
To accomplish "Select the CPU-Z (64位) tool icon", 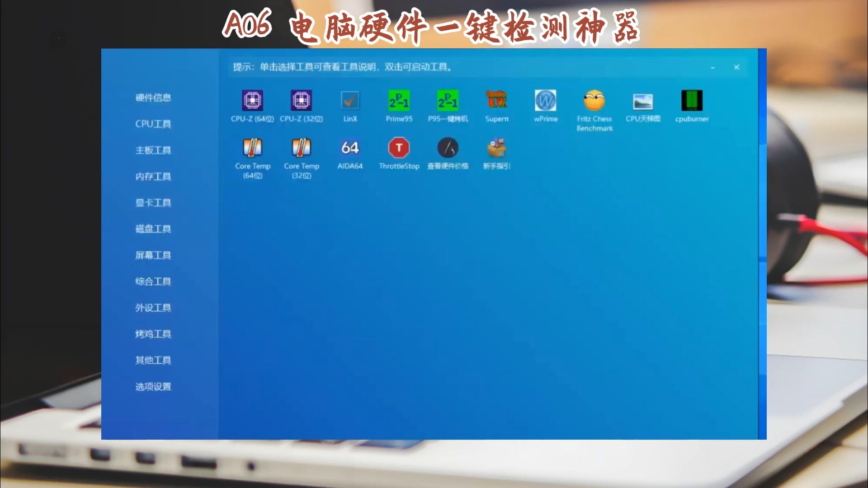I will click(x=252, y=100).
